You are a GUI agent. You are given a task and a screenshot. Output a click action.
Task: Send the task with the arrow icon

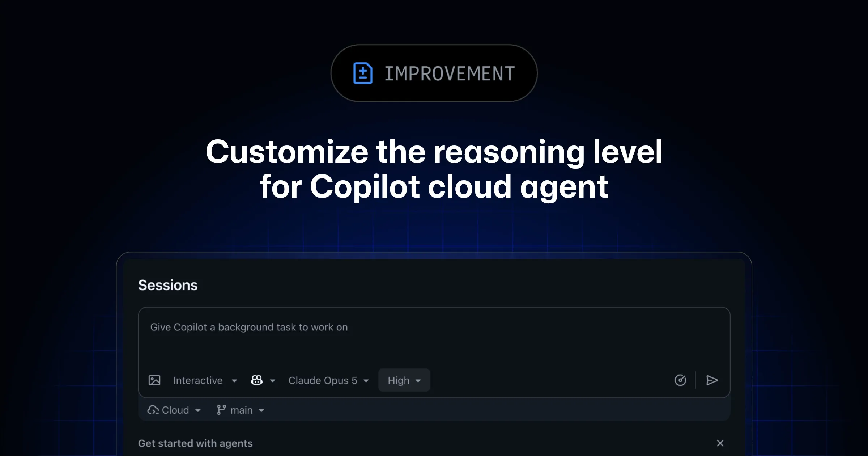point(712,380)
